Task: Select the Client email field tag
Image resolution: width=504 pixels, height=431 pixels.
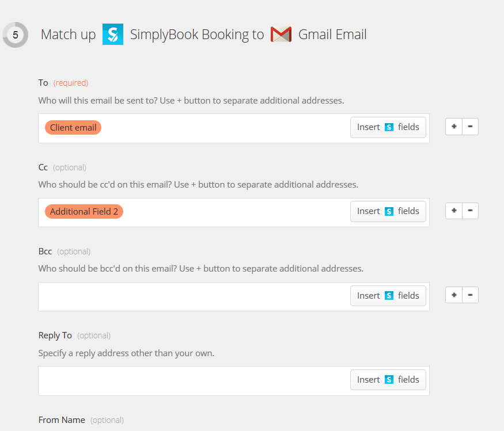Action: pos(73,128)
